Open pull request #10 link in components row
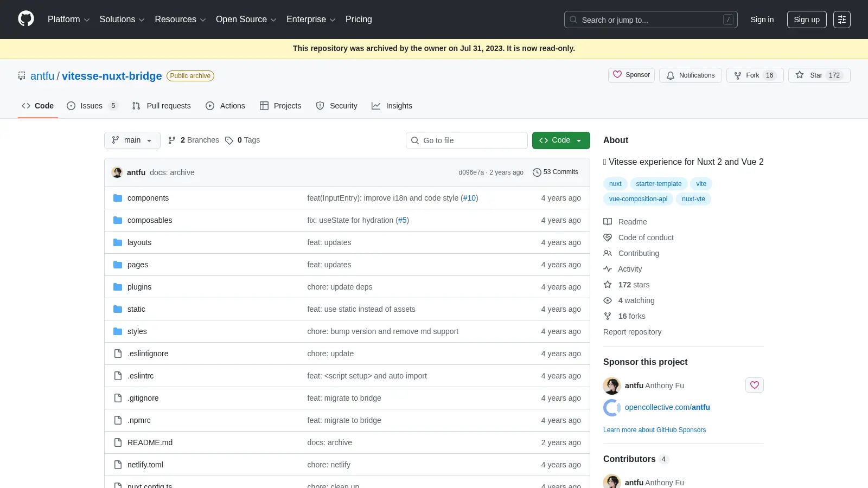The image size is (868, 488). coord(469,198)
